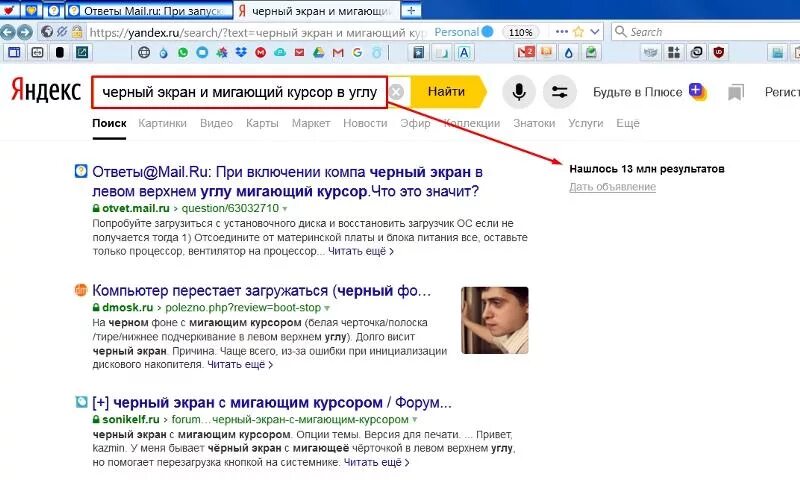The image size is (800, 487).
Task: Open the red MEGA bookmark icon
Action: [260, 52]
